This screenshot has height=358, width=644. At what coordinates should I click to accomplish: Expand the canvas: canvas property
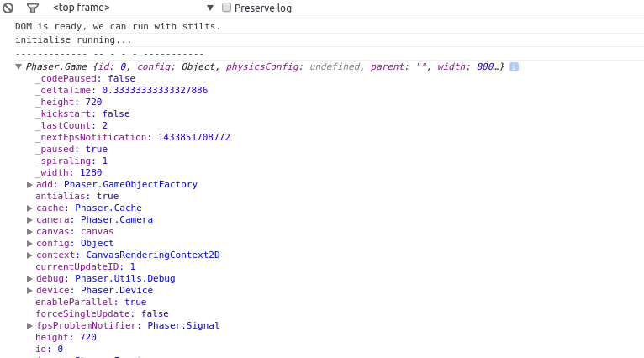29,232
